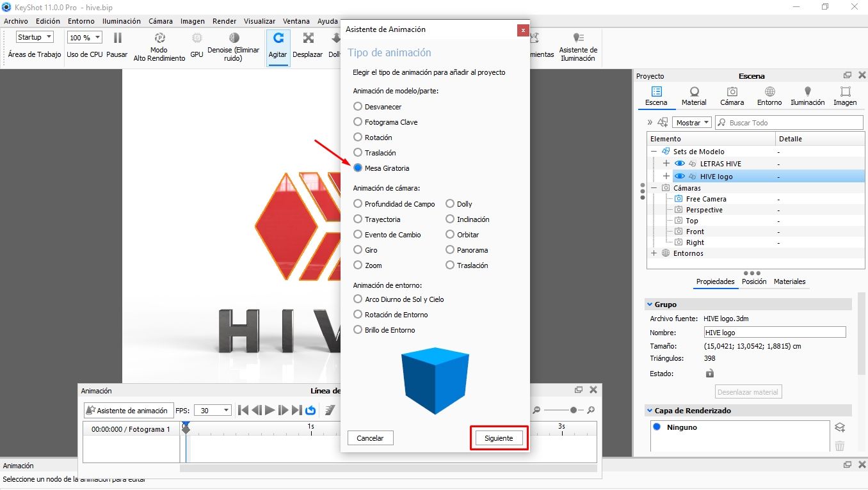868x490 pixels.
Task: Switch to the Posición sub-tab
Action: coord(754,281)
